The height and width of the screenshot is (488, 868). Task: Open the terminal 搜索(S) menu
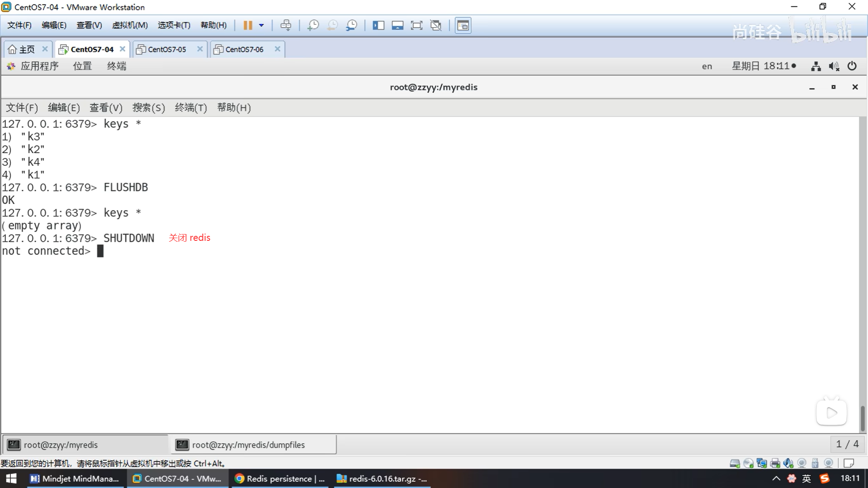(148, 108)
